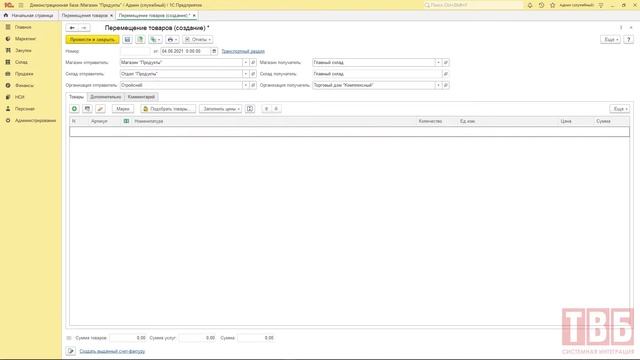Image resolution: width=640 pixels, height=360 pixels.
Task: Open the Склад получатель item via open icon
Action: [x=446, y=74]
